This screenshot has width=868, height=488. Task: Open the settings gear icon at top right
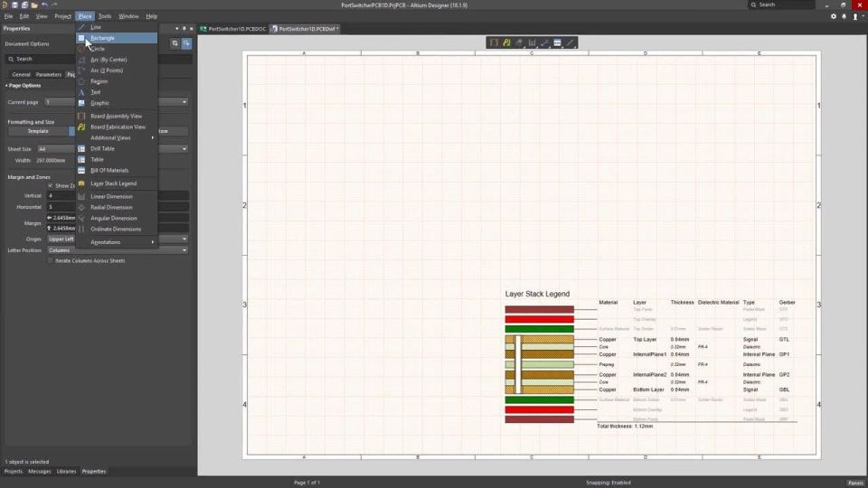834,16
